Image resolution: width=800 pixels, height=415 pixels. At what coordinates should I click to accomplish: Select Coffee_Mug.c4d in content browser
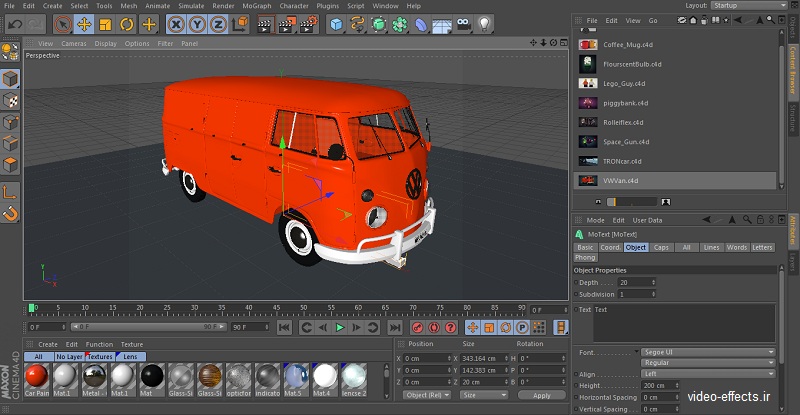tap(628, 45)
